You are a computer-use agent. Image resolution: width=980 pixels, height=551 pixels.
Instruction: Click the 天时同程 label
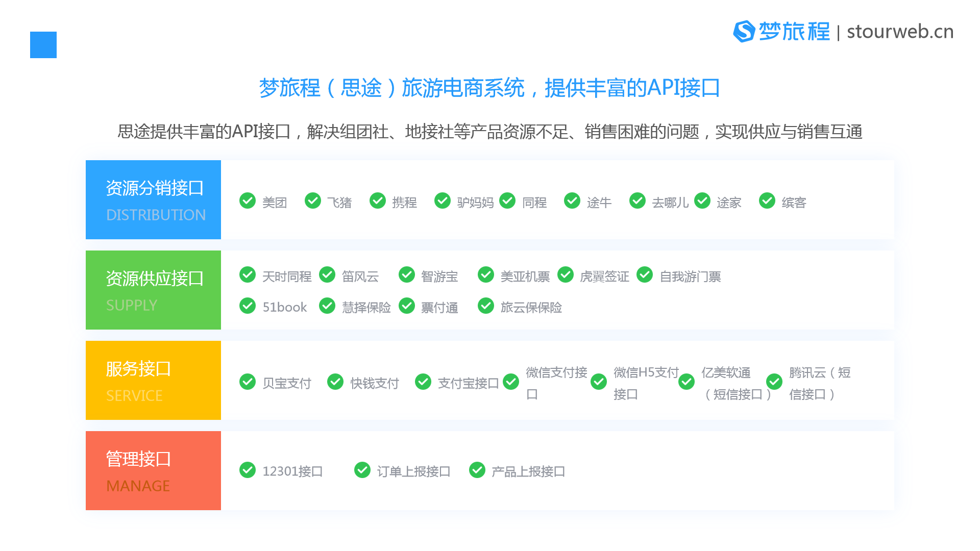pyautogui.click(x=287, y=277)
